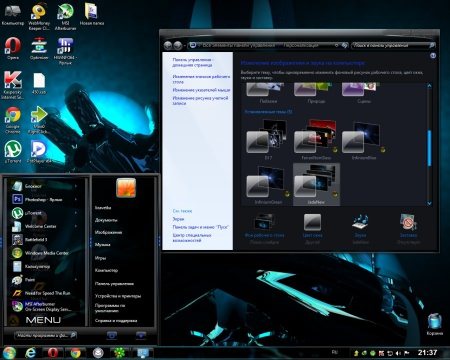Screen dimensions: 450x360
Task: Click the MENU all programs label
Action: tap(43, 320)
